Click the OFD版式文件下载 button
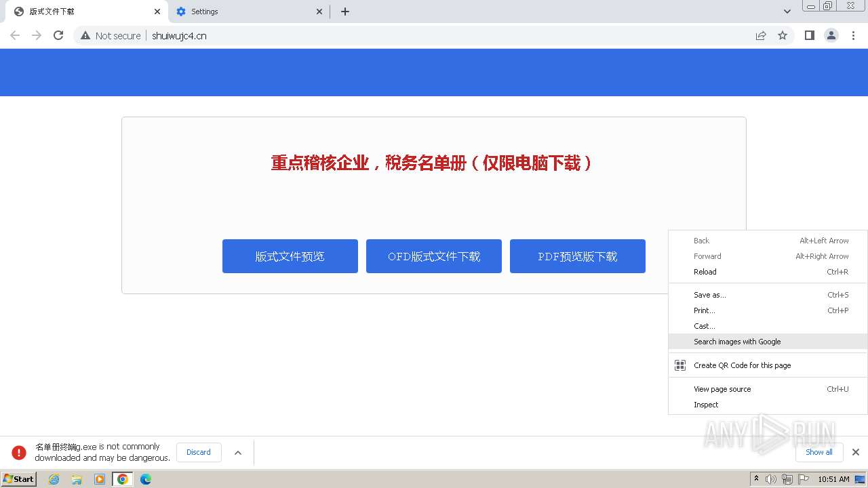The width and height of the screenshot is (868, 488). (434, 256)
